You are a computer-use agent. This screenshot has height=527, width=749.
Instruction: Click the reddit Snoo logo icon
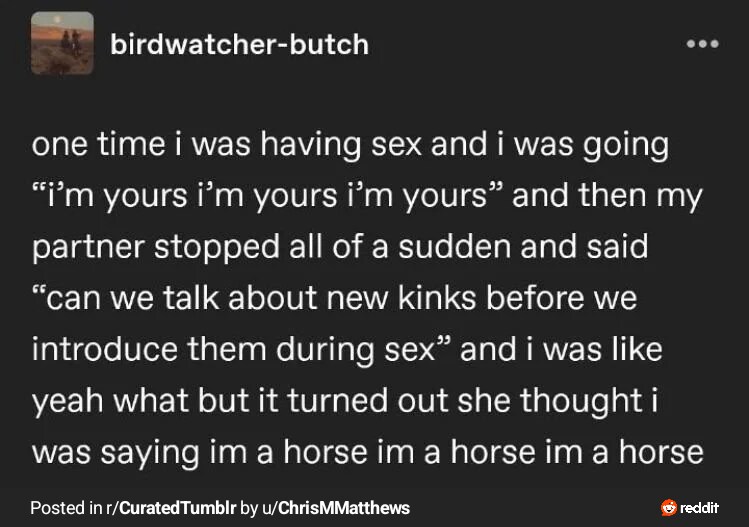[x=669, y=508]
